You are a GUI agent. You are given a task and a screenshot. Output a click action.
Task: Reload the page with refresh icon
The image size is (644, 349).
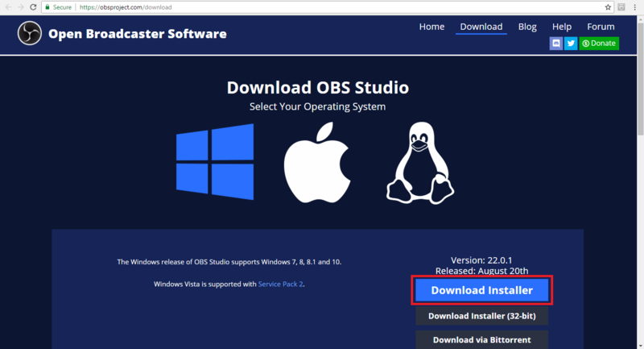[33, 7]
